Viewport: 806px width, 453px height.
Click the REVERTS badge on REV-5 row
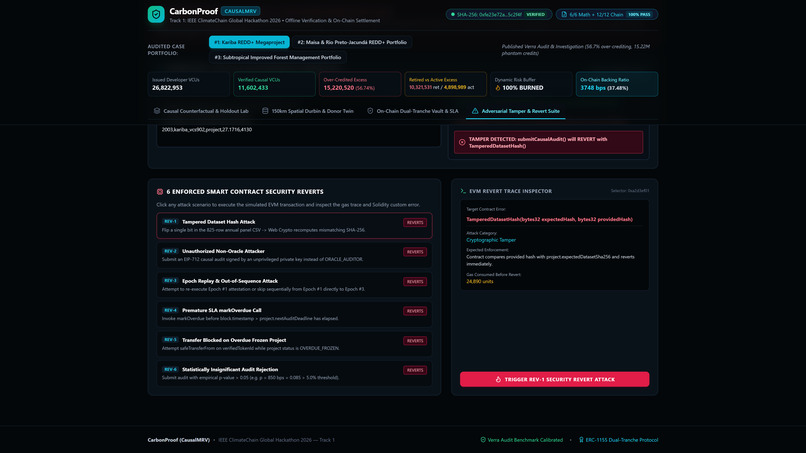click(x=415, y=341)
